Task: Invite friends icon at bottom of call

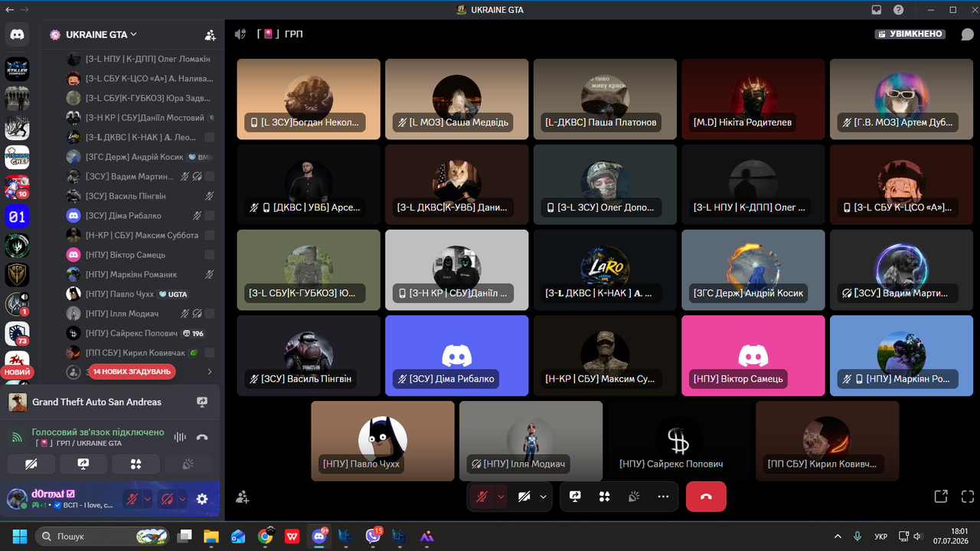Action: coord(243,497)
